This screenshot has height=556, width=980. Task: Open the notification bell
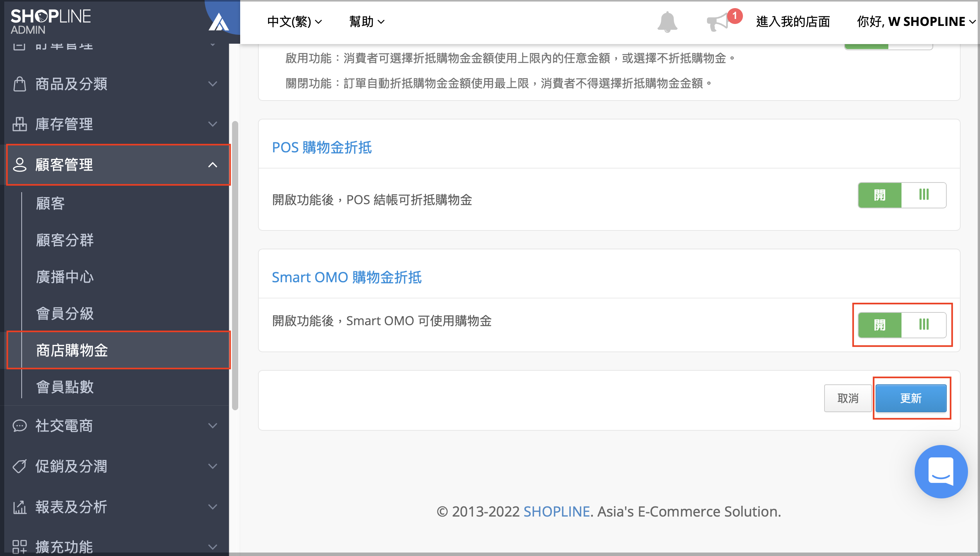pos(667,22)
